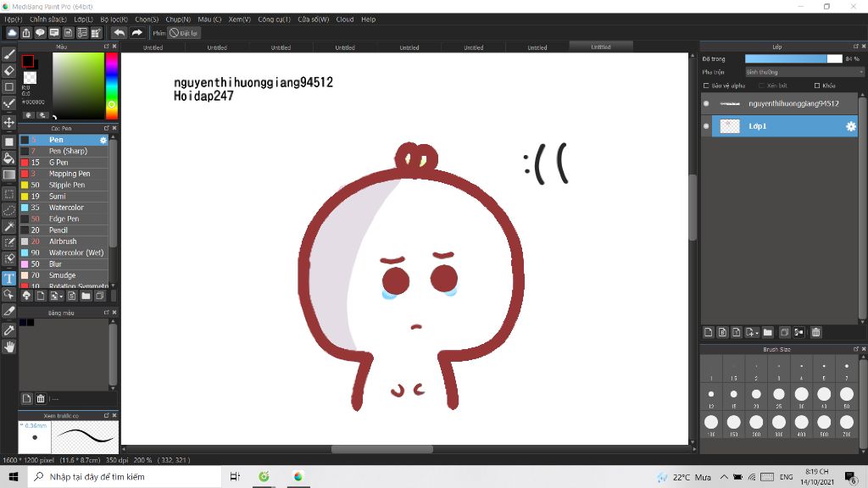Click the transparent color swatch
This screenshot has height=488, width=868.
point(30,77)
